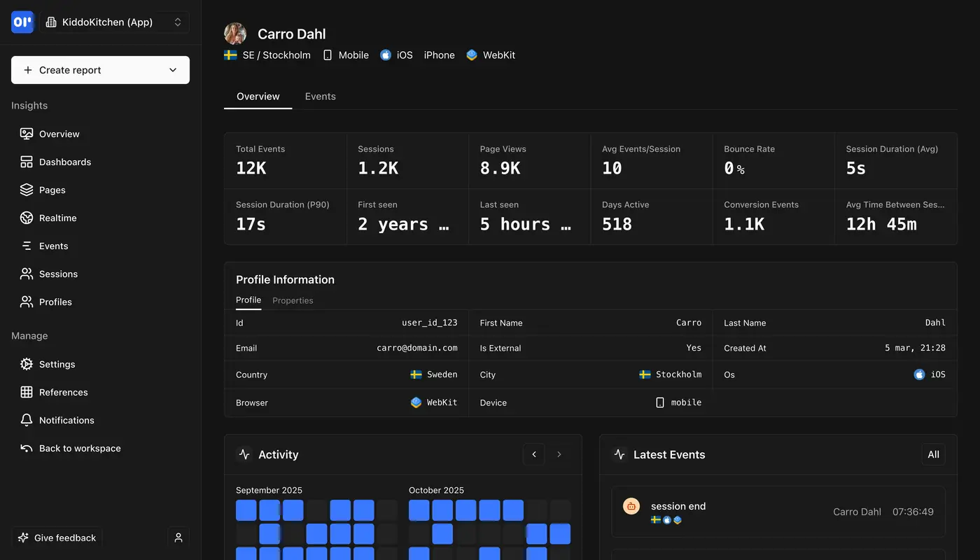Click the All filter in Latest Events
980x560 pixels.
[933, 454]
